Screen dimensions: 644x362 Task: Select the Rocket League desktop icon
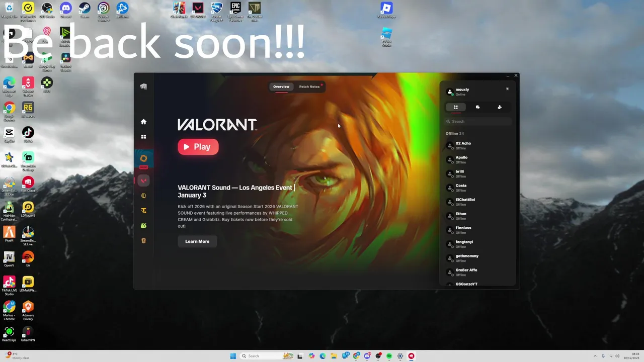[216, 12]
